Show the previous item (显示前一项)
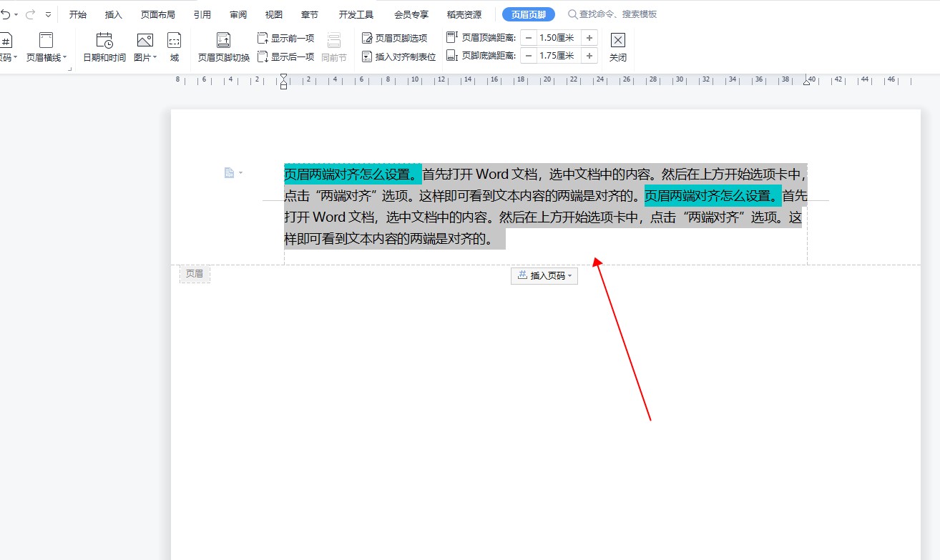The width and height of the screenshot is (940, 560). pos(285,38)
